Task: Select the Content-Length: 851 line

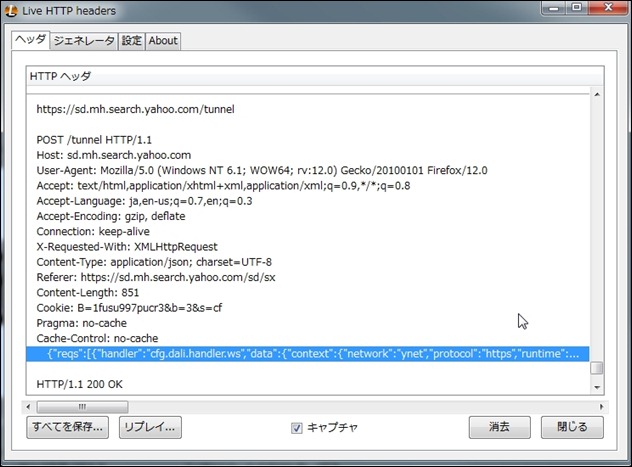Action: (x=87, y=293)
